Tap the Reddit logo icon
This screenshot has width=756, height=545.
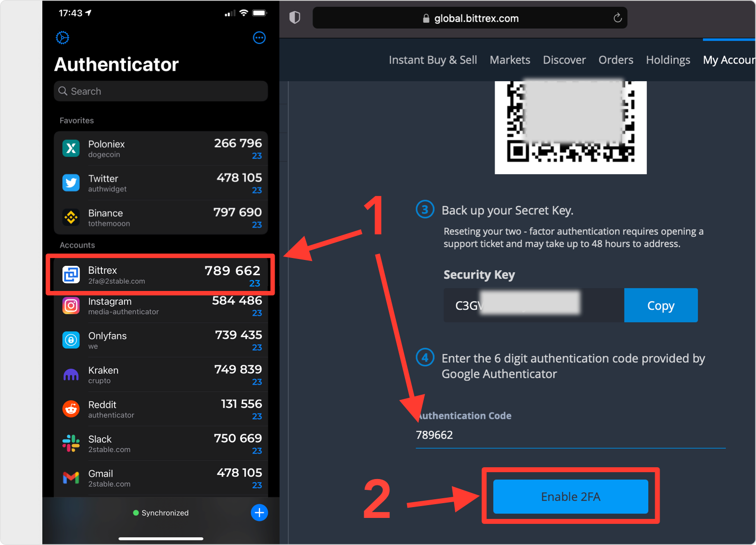click(x=71, y=409)
